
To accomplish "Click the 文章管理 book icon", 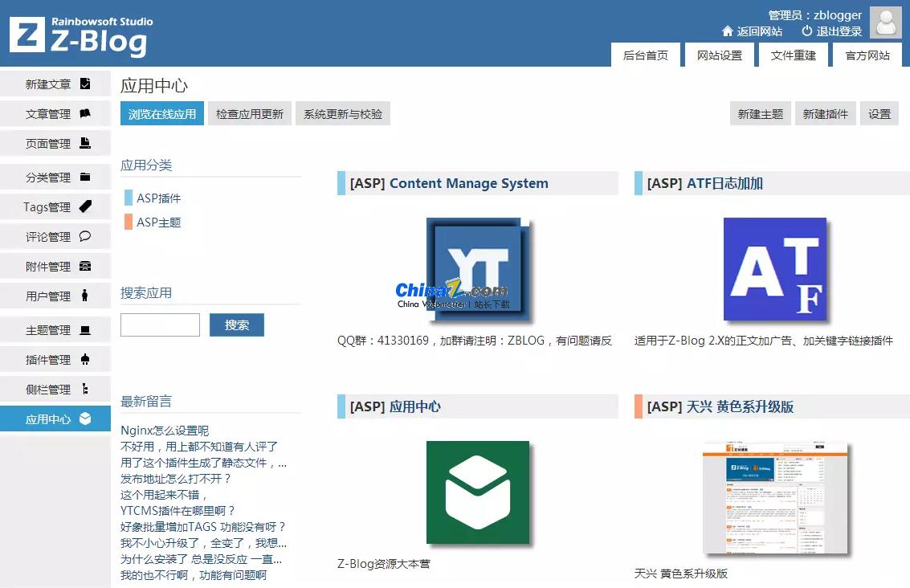I will 85,113.
